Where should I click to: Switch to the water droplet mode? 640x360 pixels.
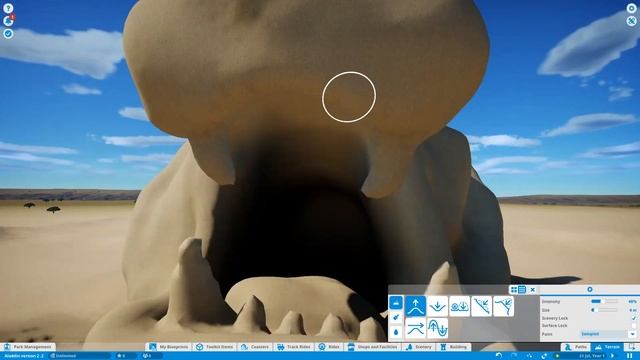[x=396, y=332]
